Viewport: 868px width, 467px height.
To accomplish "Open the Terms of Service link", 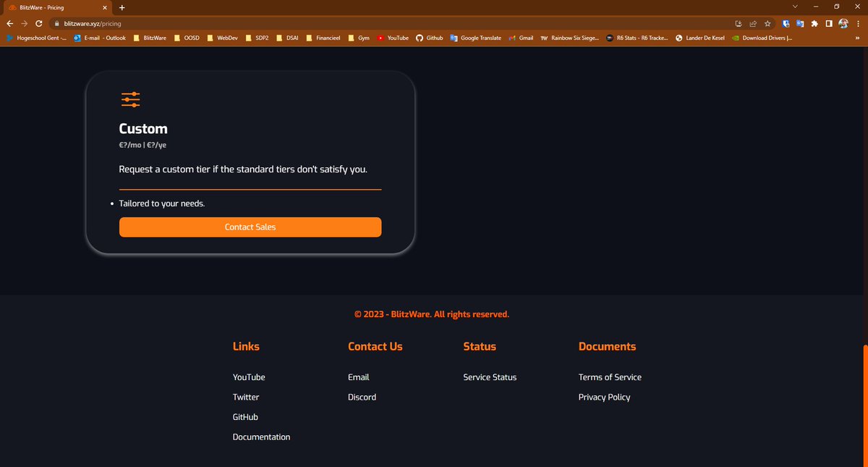I will [610, 377].
